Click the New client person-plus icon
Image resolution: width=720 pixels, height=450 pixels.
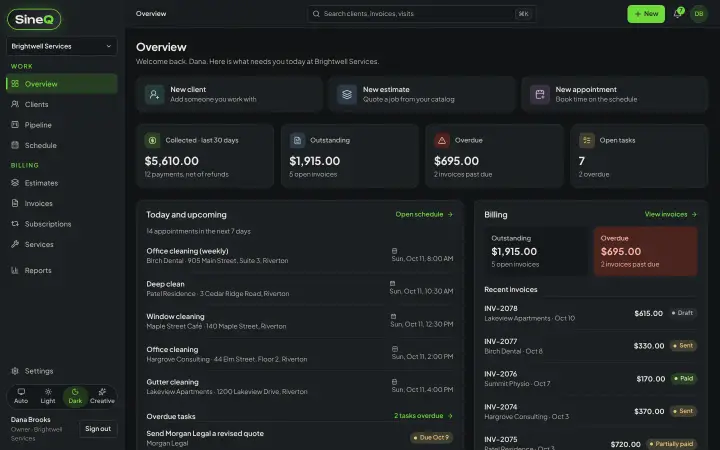coord(154,95)
